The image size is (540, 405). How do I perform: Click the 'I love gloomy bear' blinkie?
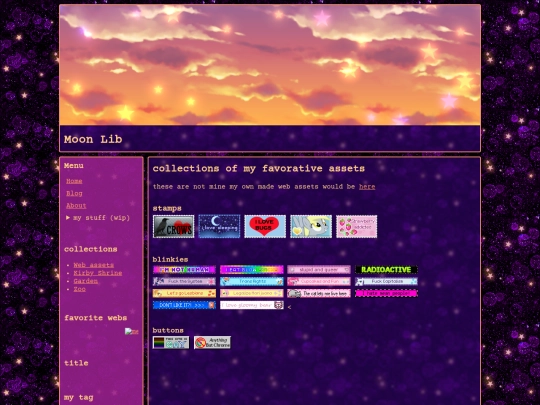pyautogui.click(x=252, y=305)
